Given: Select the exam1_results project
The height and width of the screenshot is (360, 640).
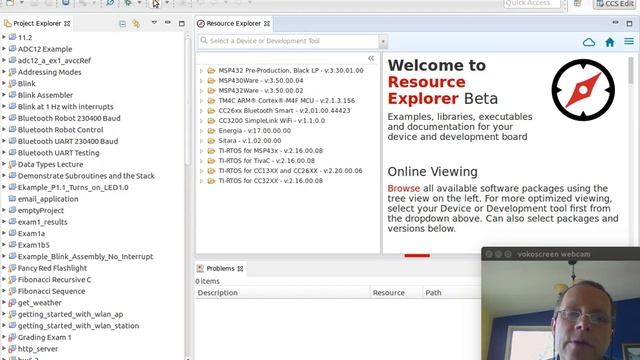Looking at the screenshot, I should pyautogui.click(x=42, y=222).
